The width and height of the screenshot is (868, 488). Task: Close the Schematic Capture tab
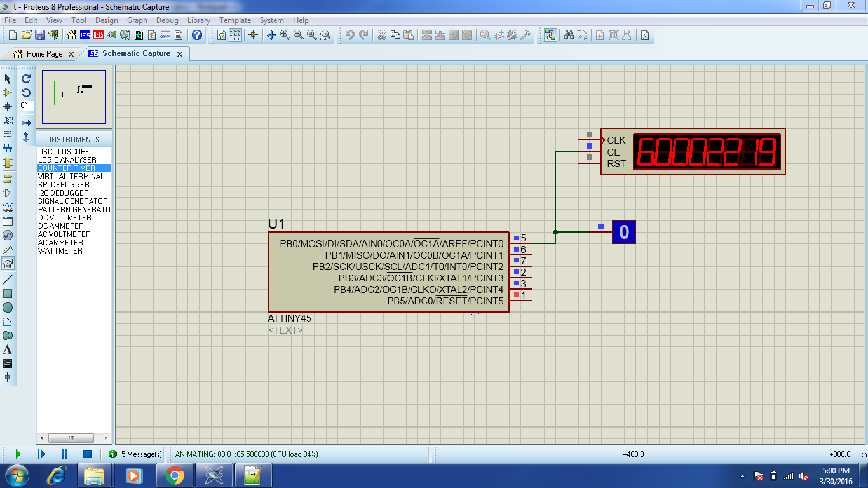180,54
